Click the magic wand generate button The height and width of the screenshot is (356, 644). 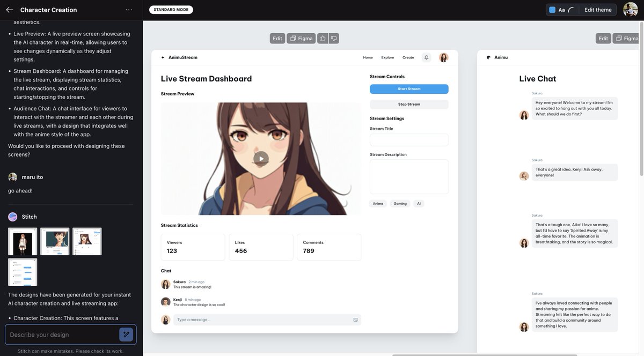click(126, 335)
